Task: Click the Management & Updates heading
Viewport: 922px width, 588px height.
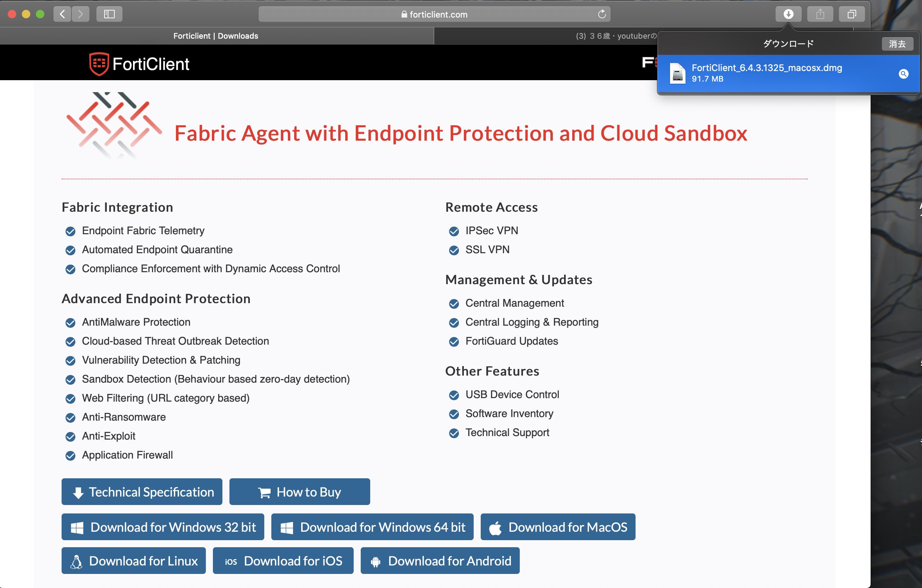Action: [518, 280]
